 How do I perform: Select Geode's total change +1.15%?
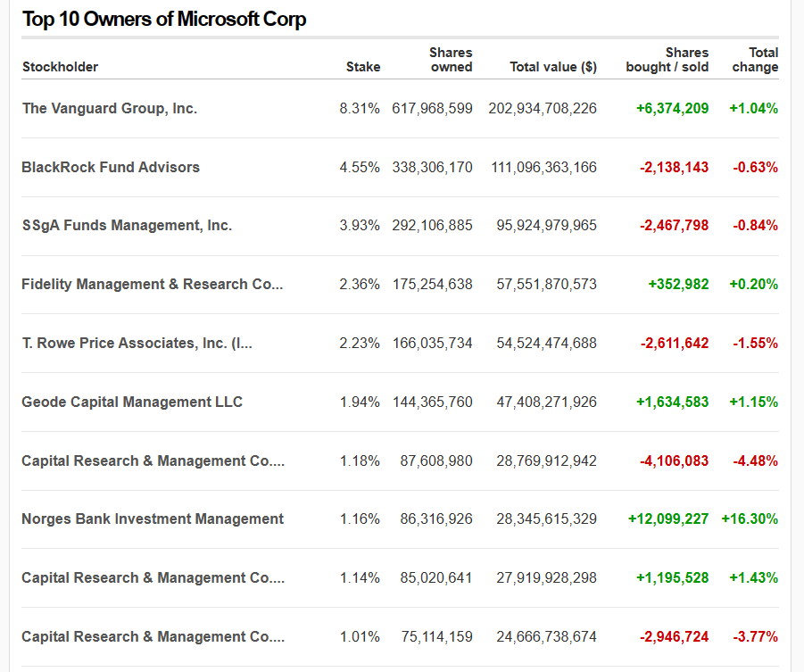754,402
